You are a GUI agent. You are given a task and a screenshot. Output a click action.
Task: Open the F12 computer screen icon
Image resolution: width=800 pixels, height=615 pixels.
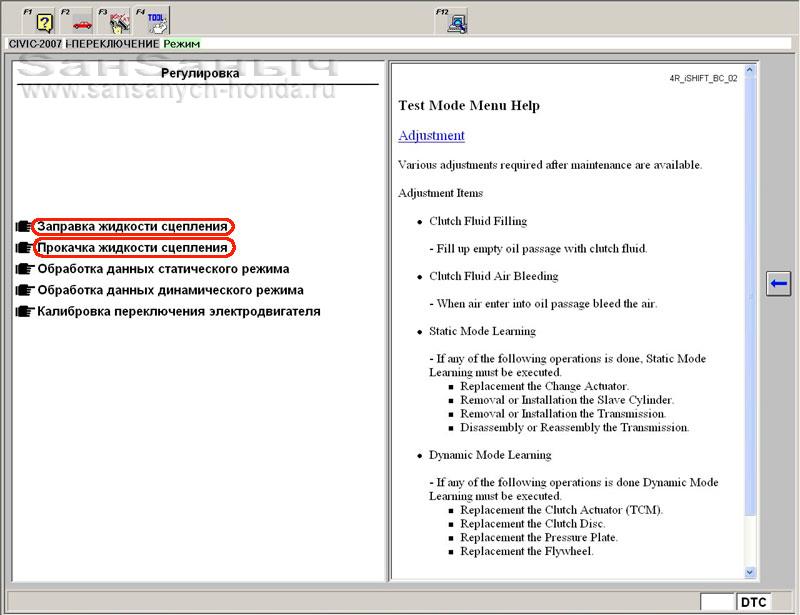tap(452, 21)
